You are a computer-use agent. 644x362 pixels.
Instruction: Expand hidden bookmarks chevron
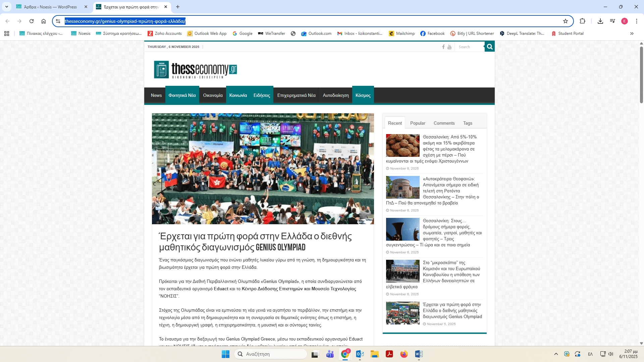[632, 34]
